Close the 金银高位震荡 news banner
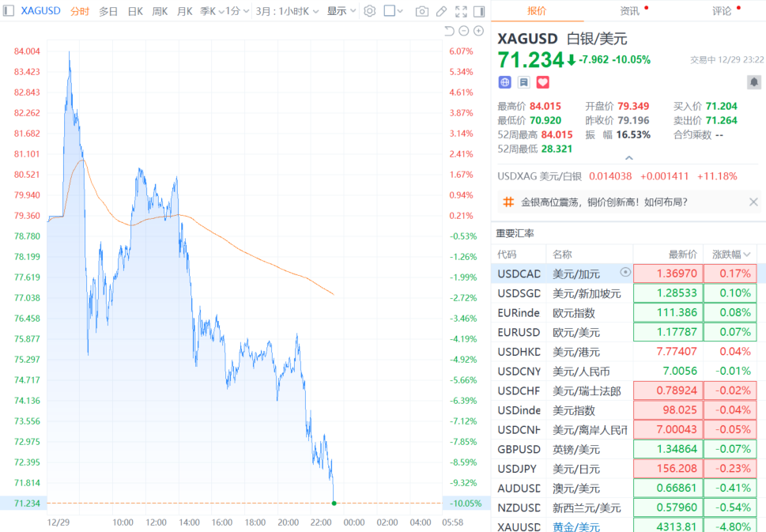766x532 pixels. pyautogui.click(x=753, y=202)
